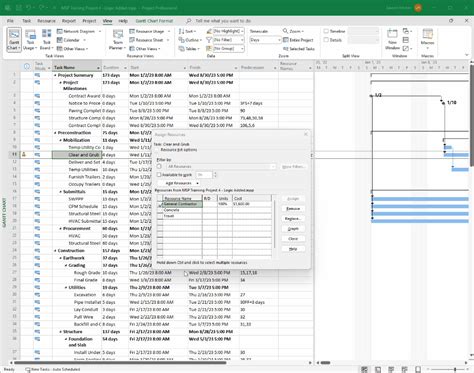Screen dimensions: 474x373
Task: Click the Zoom button in ribbon
Action: click(x=293, y=31)
